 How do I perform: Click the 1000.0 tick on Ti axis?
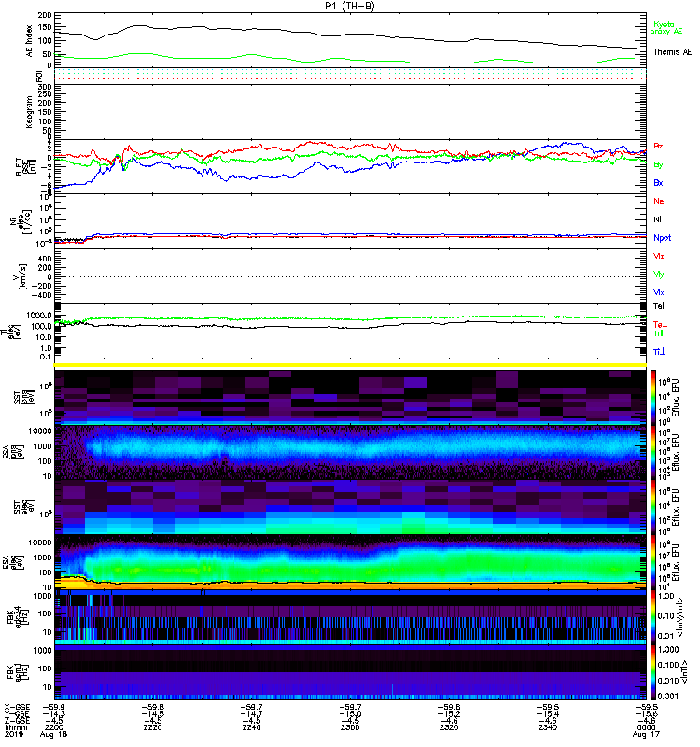click(x=39, y=316)
